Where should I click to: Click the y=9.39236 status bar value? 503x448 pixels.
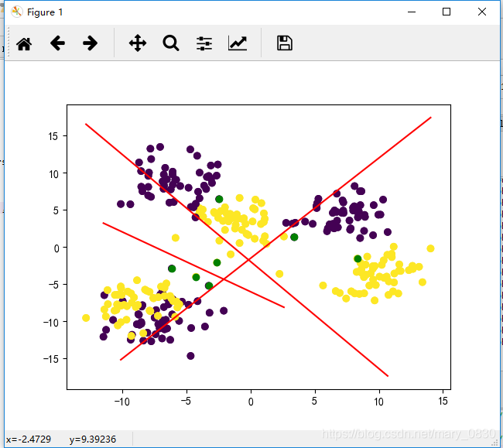(x=93, y=439)
